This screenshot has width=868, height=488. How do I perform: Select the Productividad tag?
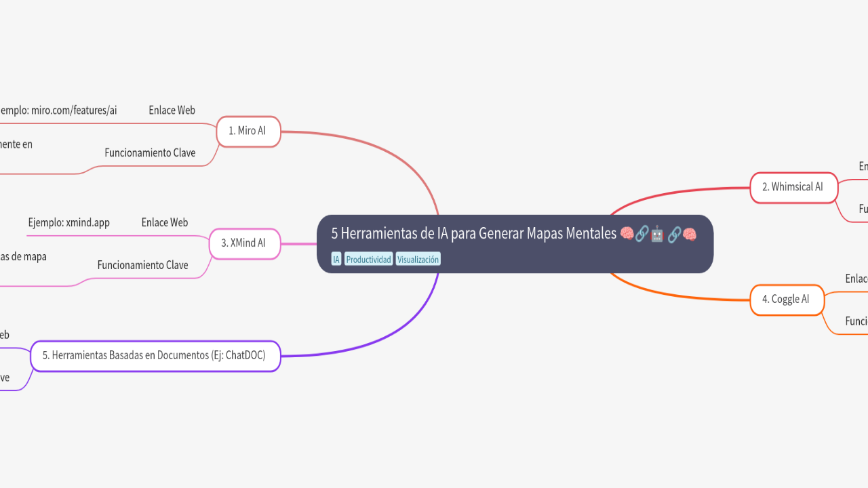pyautogui.click(x=368, y=260)
